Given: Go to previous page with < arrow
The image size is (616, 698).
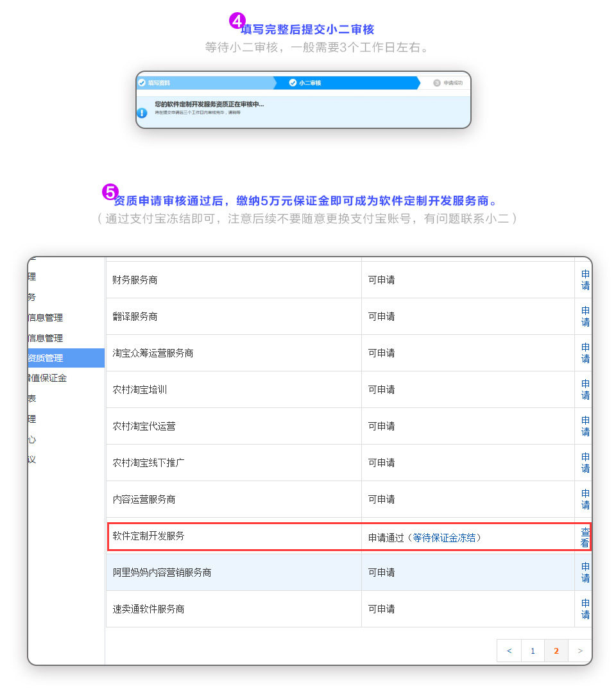Looking at the screenshot, I should coord(509,651).
